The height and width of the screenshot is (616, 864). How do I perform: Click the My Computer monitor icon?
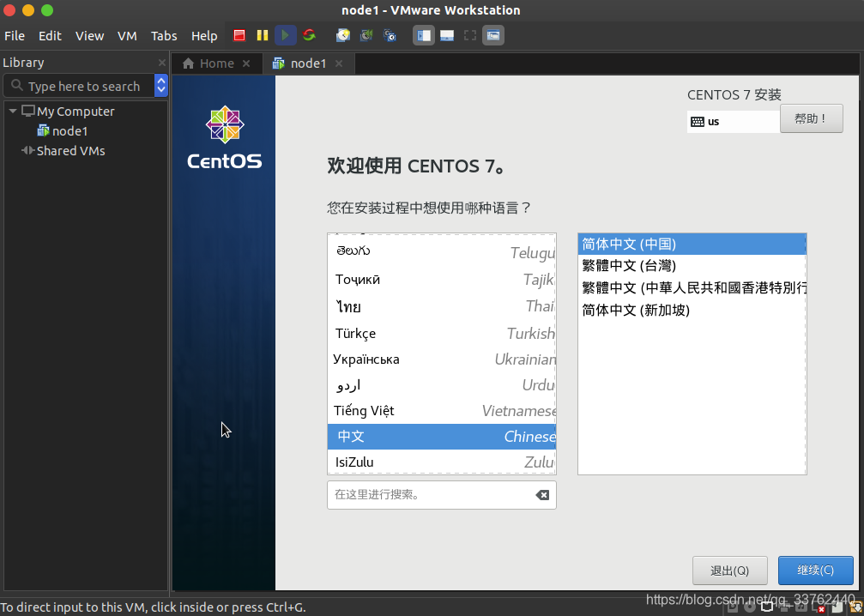[x=28, y=111]
